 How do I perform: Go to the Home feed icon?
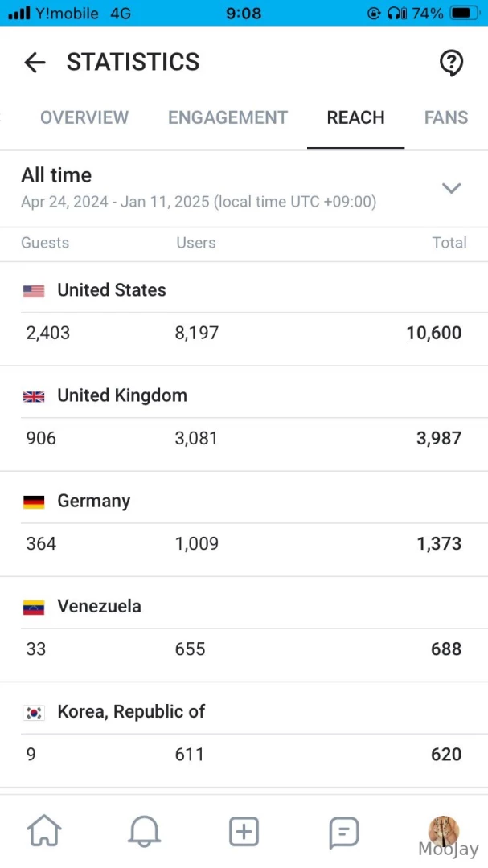tap(44, 831)
